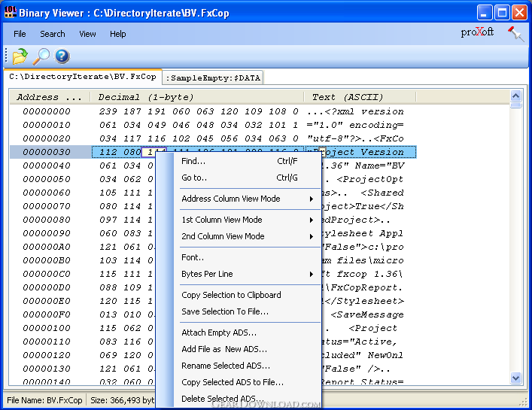
Task: Expand 1st Column View Mode submenu
Action: [239, 220]
